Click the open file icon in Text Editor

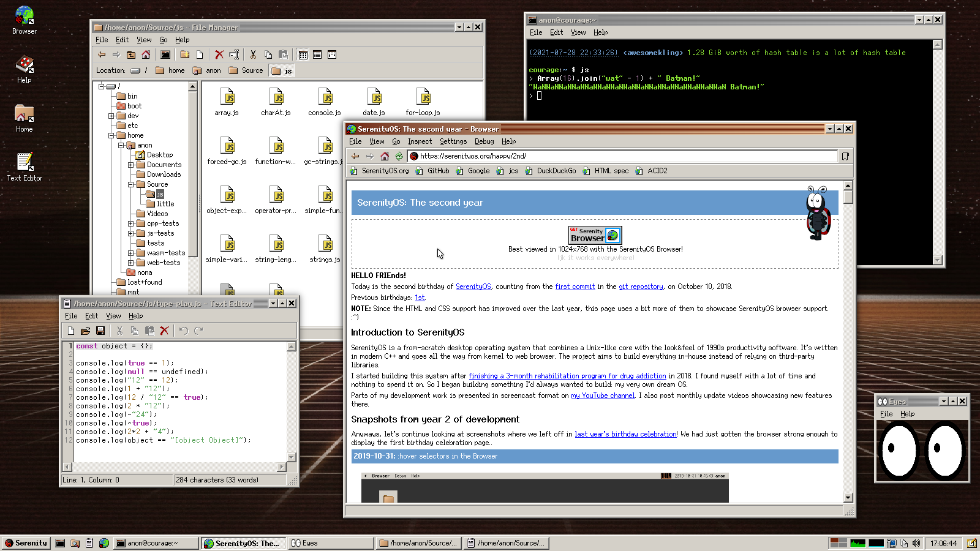[85, 331]
